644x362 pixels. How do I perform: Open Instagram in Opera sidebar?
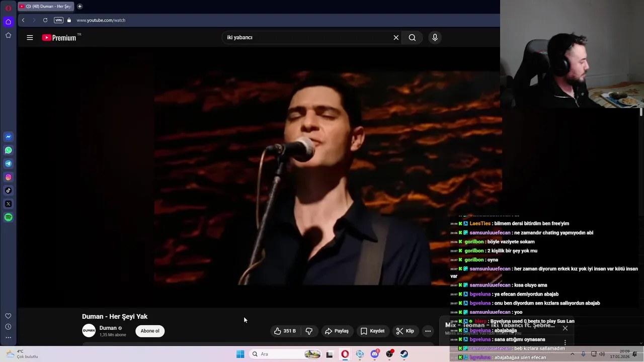[x=8, y=177]
